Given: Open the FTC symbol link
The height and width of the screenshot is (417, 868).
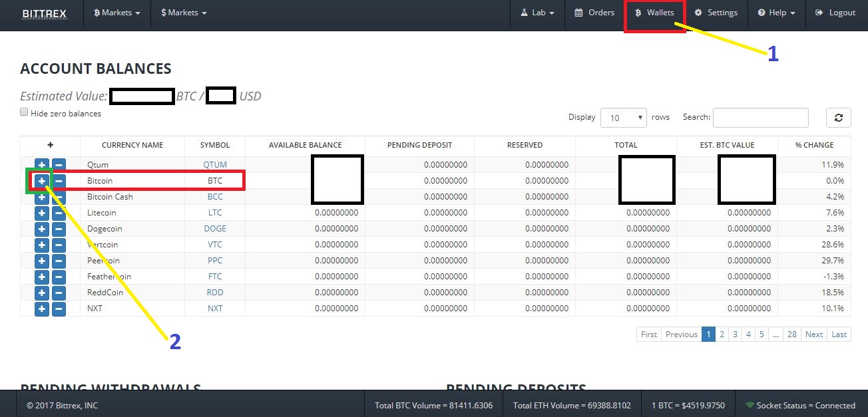Looking at the screenshot, I should (215, 277).
